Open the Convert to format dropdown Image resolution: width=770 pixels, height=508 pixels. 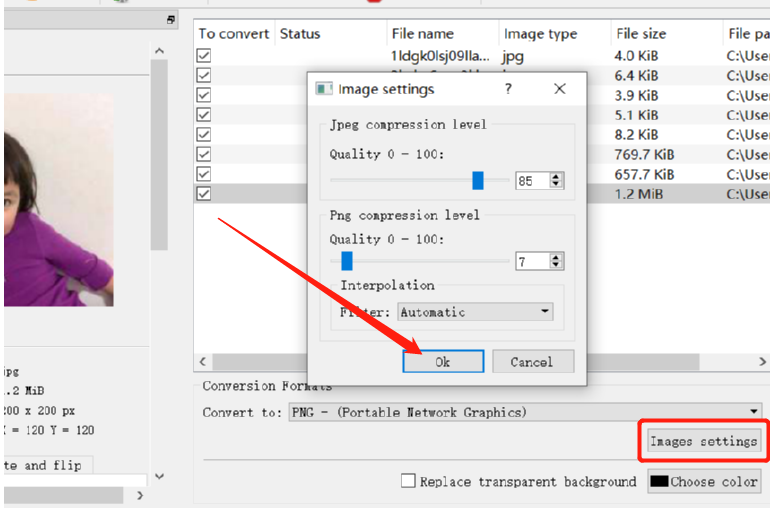(525, 412)
